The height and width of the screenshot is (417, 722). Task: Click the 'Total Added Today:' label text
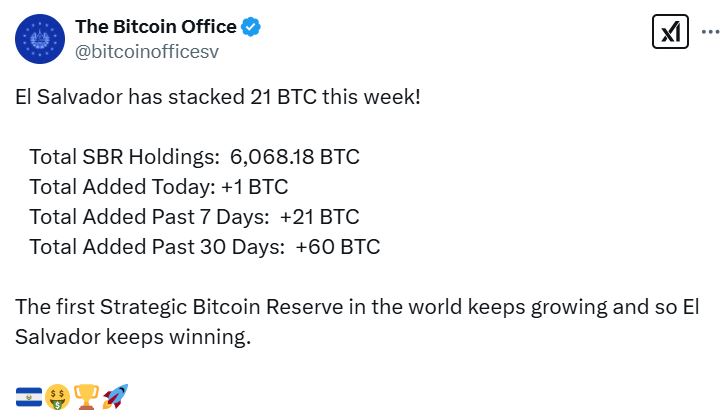pyautogui.click(x=116, y=187)
